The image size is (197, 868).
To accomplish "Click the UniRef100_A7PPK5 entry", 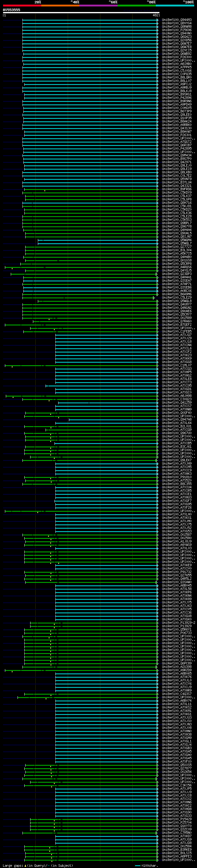I will [x=177, y=67].
